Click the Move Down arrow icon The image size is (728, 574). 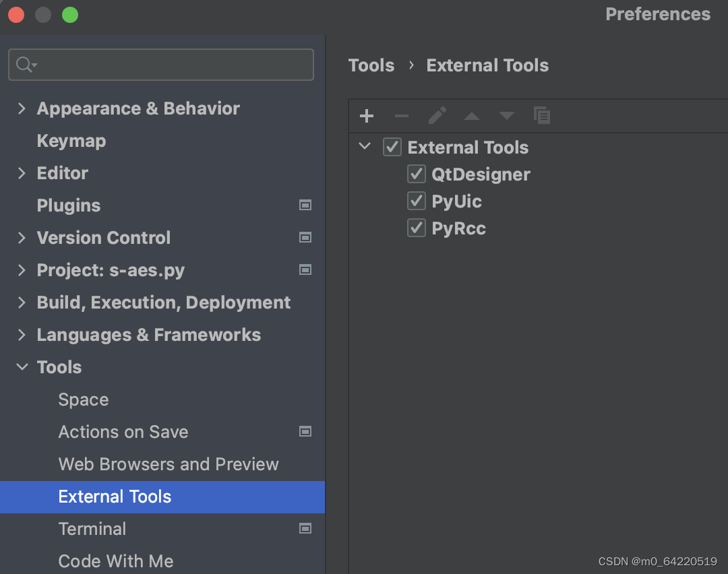[x=507, y=116]
